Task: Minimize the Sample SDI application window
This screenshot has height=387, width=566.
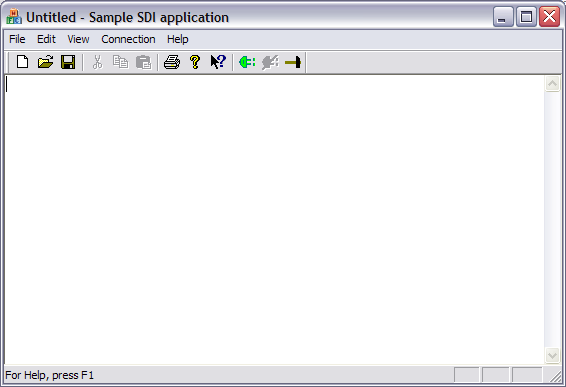Action: (503, 17)
